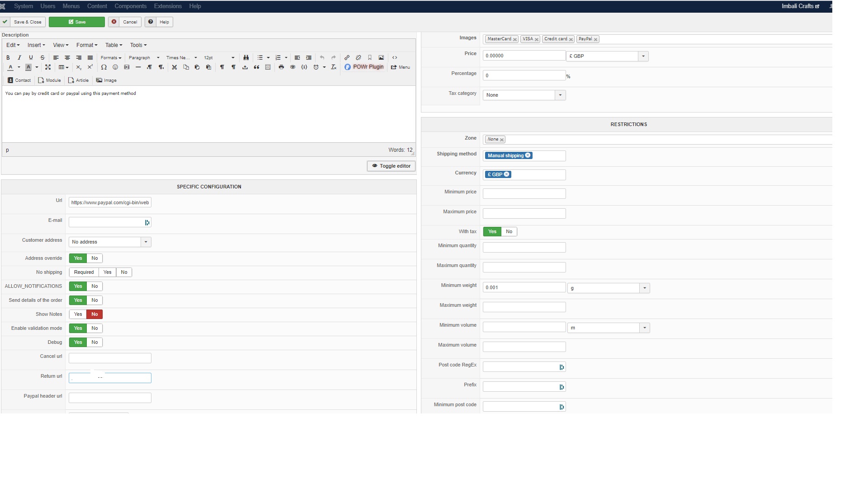The height and width of the screenshot is (488, 868).
Task: Toggle bold formatting in editor
Action: pyautogui.click(x=8, y=58)
